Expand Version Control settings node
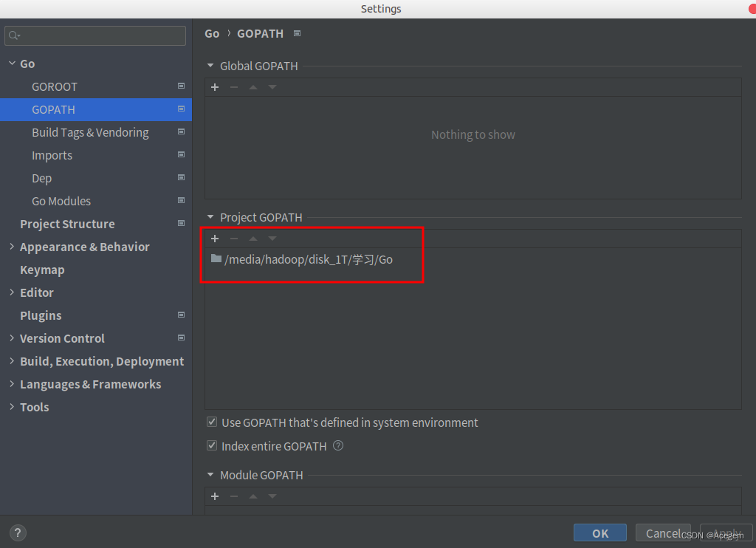The image size is (756, 548). click(x=12, y=338)
